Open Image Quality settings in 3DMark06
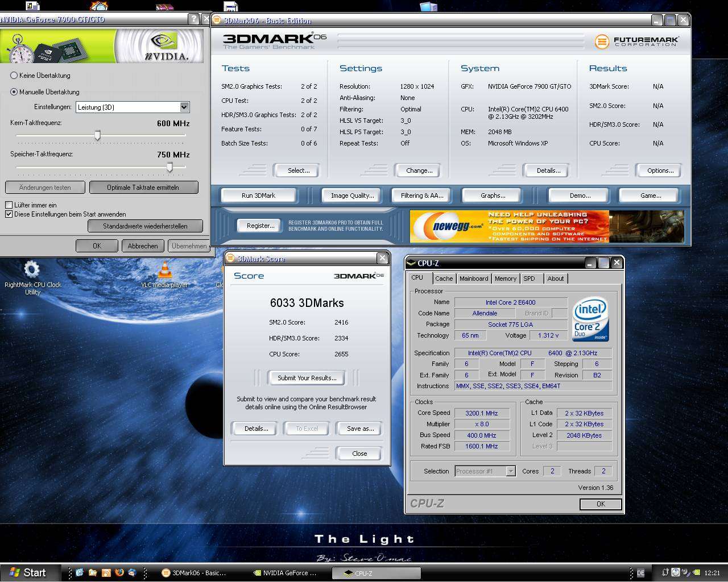The height and width of the screenshot is (582, 728). click(x=353, y=196)
